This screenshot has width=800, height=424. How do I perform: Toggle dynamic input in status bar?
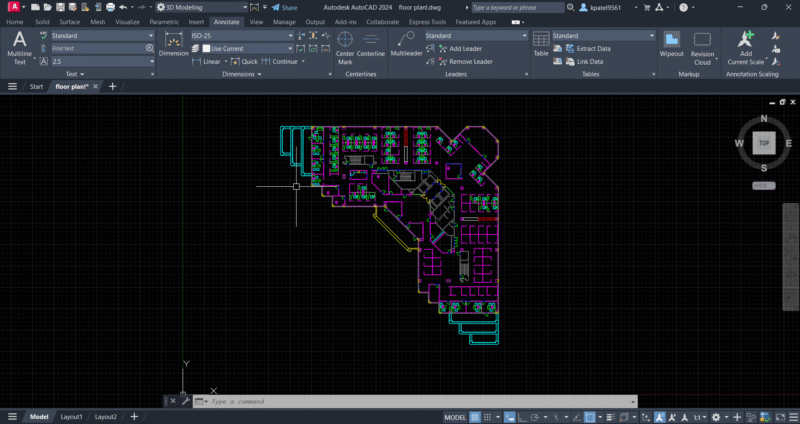510,417
